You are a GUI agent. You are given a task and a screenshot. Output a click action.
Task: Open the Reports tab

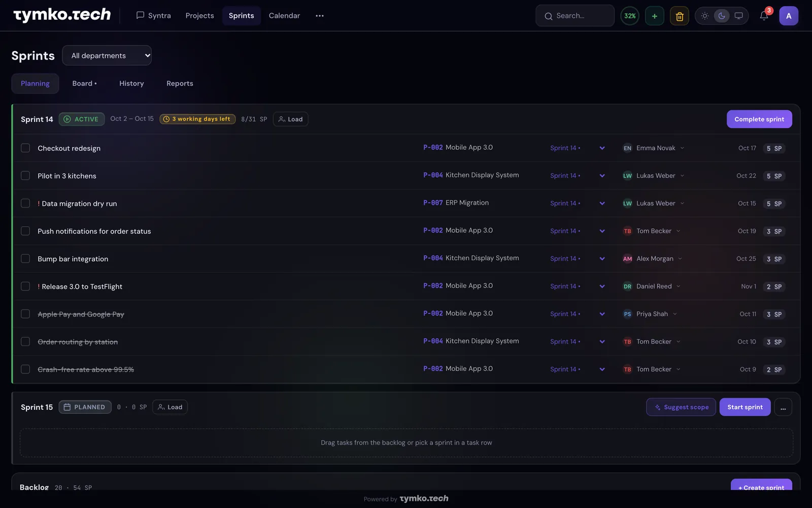[x=180, y=83]
